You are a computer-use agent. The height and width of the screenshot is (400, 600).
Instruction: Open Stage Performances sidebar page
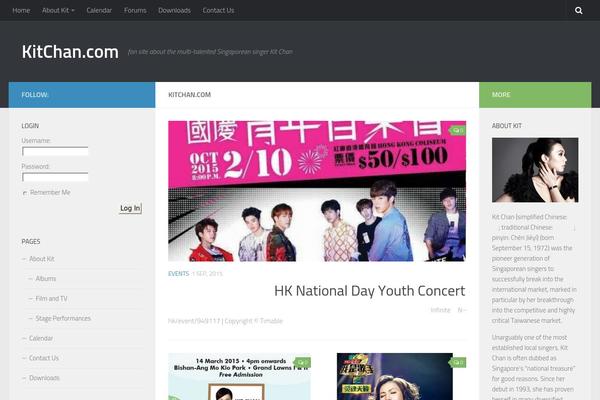point(63,318)
